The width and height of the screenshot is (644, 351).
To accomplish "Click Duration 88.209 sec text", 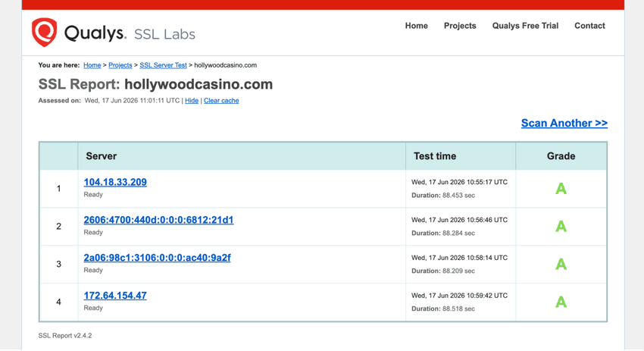I will [x=443, y=271].
